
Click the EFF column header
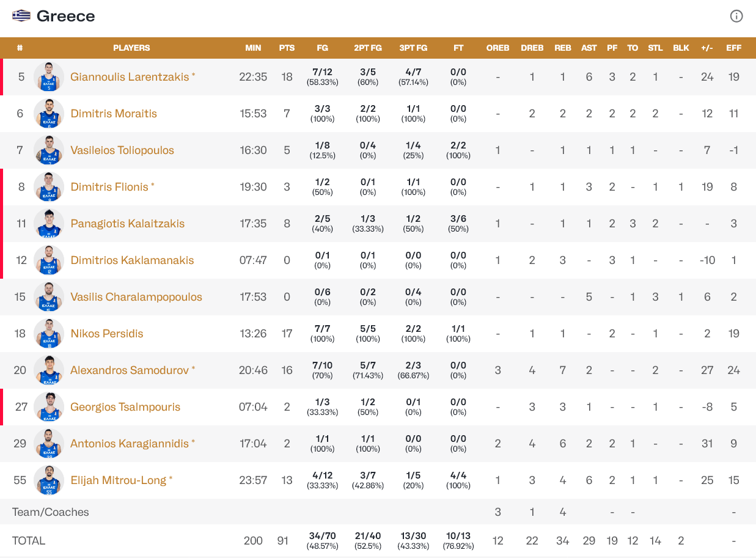point(734,48)
